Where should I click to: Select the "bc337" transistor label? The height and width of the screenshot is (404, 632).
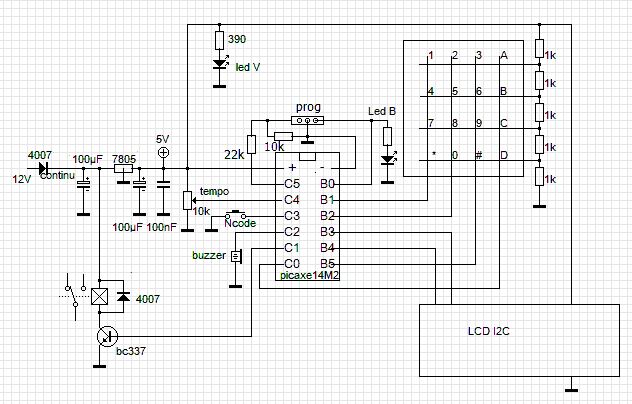tap(131, 351)
